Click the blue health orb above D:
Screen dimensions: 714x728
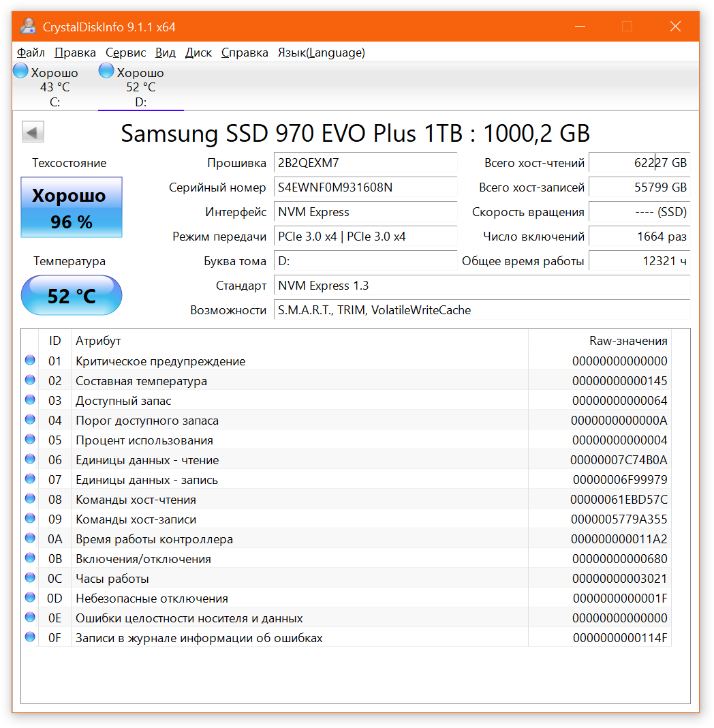pos(106,70)
